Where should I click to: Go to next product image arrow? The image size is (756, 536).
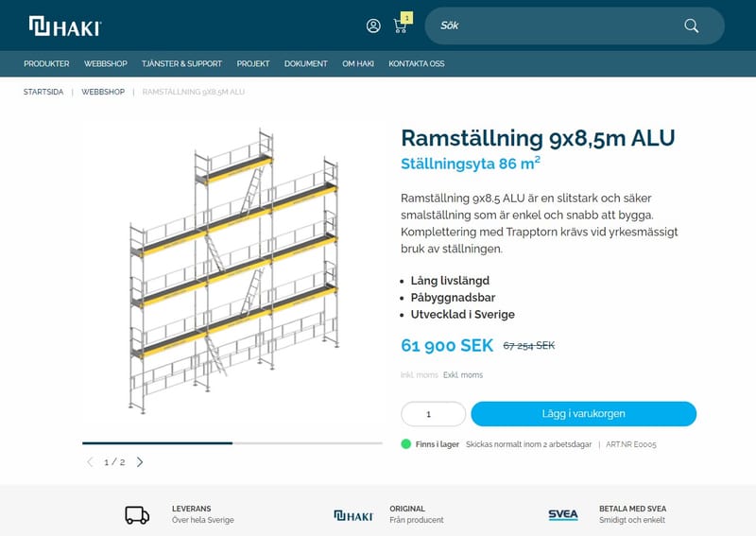(140, 462)
